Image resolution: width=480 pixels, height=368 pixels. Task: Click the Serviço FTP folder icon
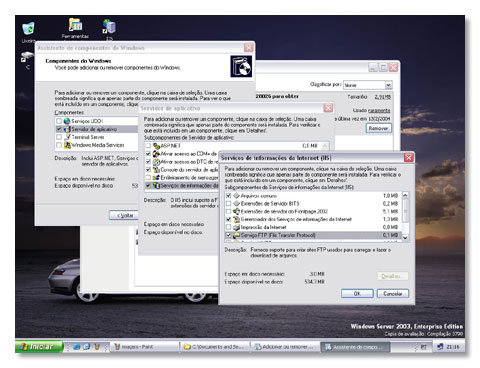236,235
